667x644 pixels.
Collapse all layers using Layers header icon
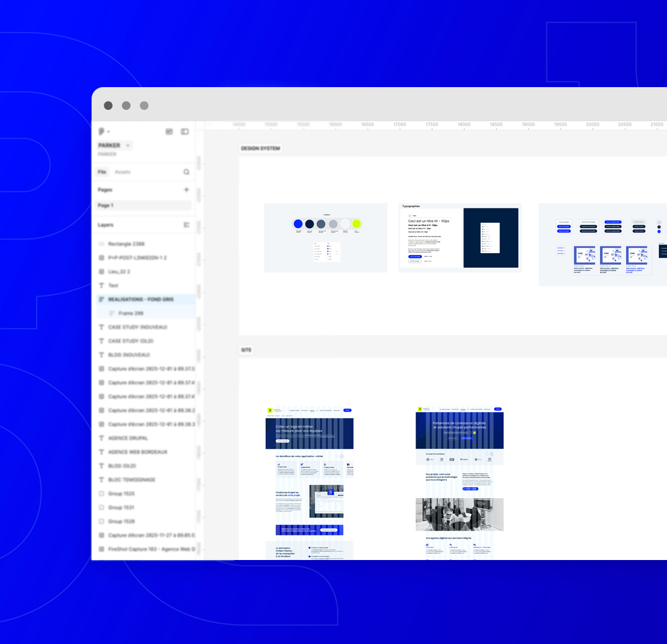(x=186, y=225)
